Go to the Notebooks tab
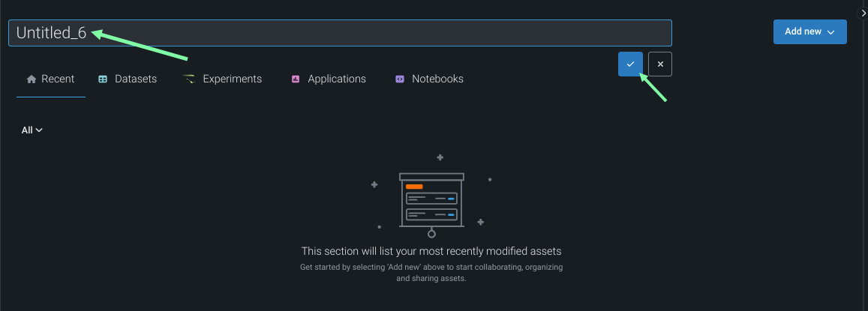 pyautogui.click(x=437, y=79)
